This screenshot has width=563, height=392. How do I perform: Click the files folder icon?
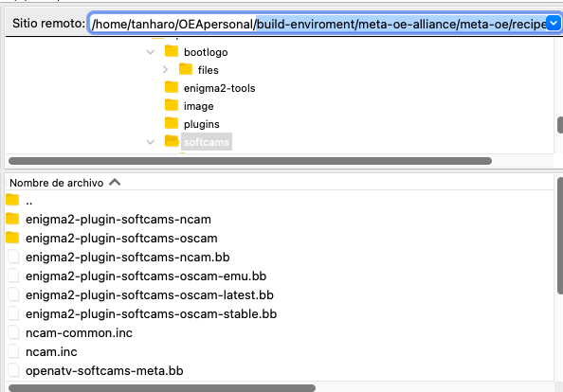[186, 69]
